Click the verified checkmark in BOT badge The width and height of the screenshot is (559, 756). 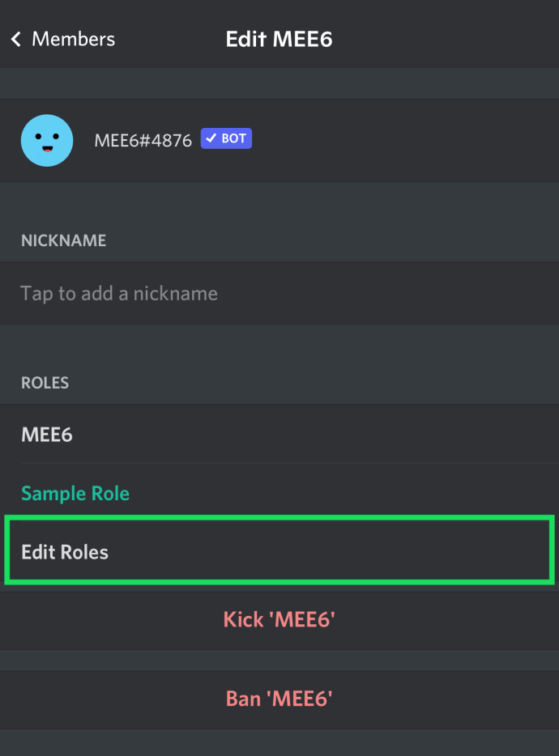pos(211,138)
